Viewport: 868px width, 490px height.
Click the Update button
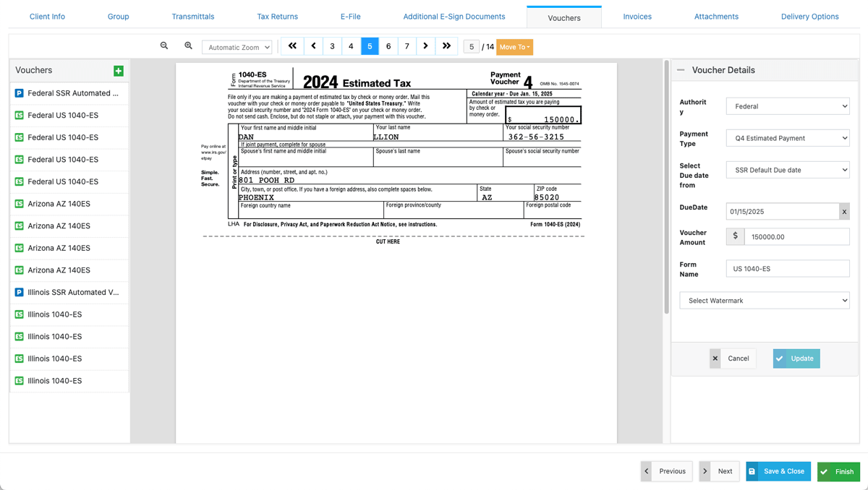[x=796, y=358]
